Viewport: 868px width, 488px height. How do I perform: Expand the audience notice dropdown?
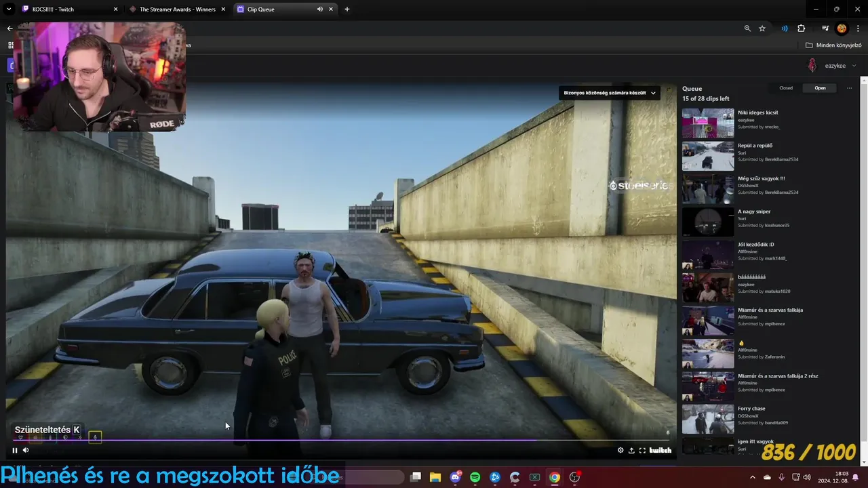(608, 93)
